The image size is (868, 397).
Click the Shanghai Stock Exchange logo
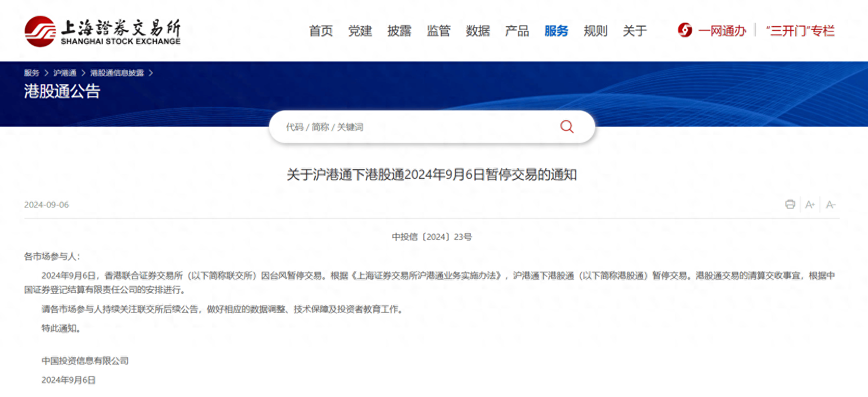pyautogui.click(x=102, y=32)
